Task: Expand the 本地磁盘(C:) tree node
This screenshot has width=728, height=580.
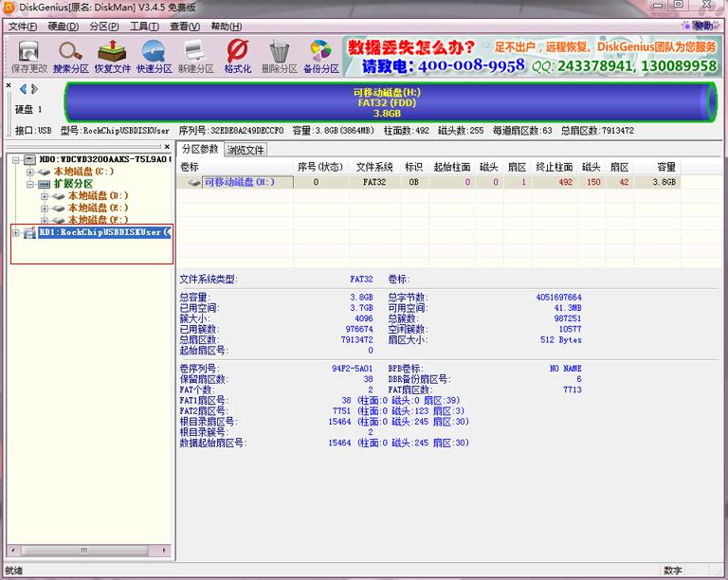Action: coord(30,172)
